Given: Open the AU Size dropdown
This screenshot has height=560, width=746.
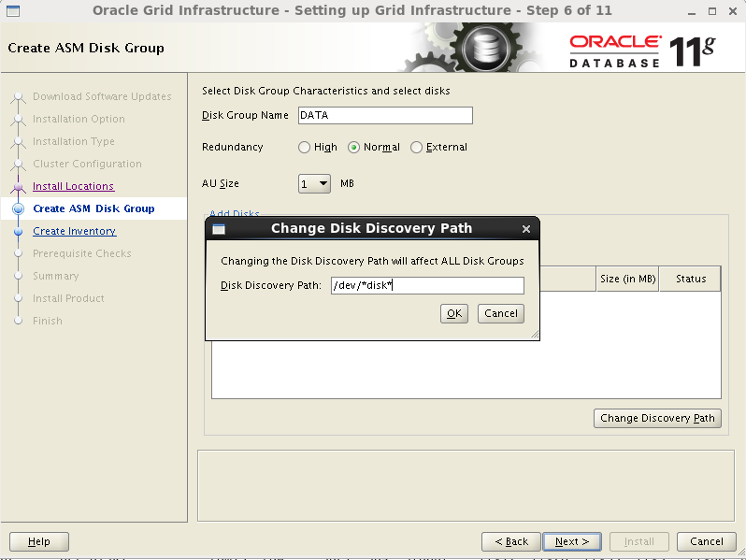Looking at the screenshot, I should (314, 183).
